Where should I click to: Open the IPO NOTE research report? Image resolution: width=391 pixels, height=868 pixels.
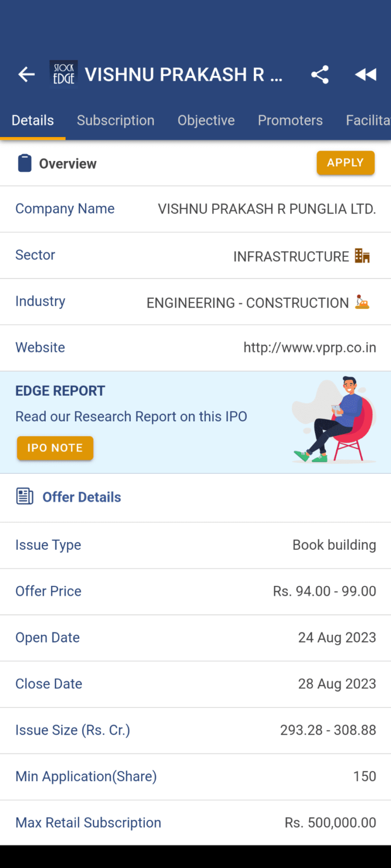(55, 448)
